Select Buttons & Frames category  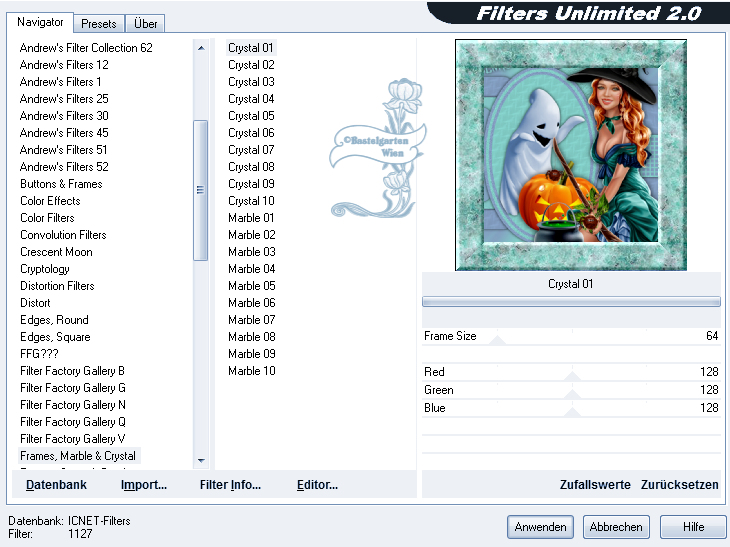pos(61,184)
